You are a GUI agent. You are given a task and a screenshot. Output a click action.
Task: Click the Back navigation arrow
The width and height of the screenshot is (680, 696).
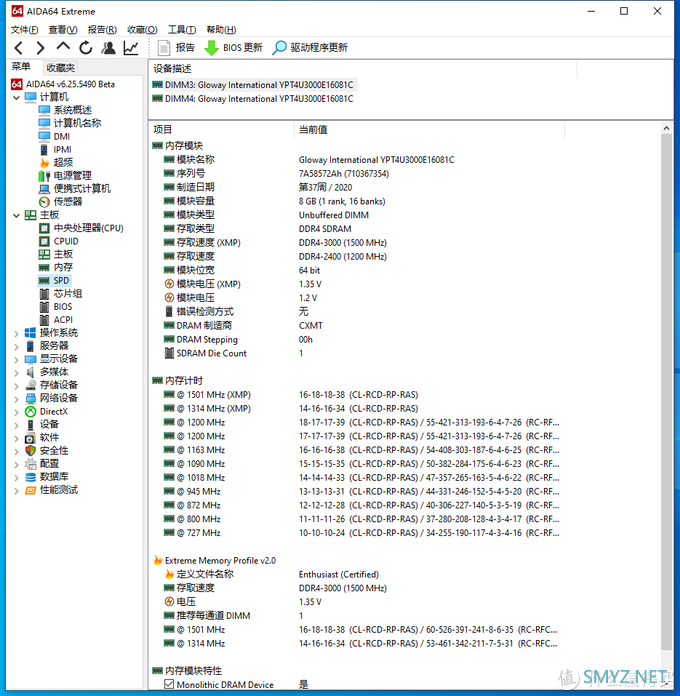[18, 48]
